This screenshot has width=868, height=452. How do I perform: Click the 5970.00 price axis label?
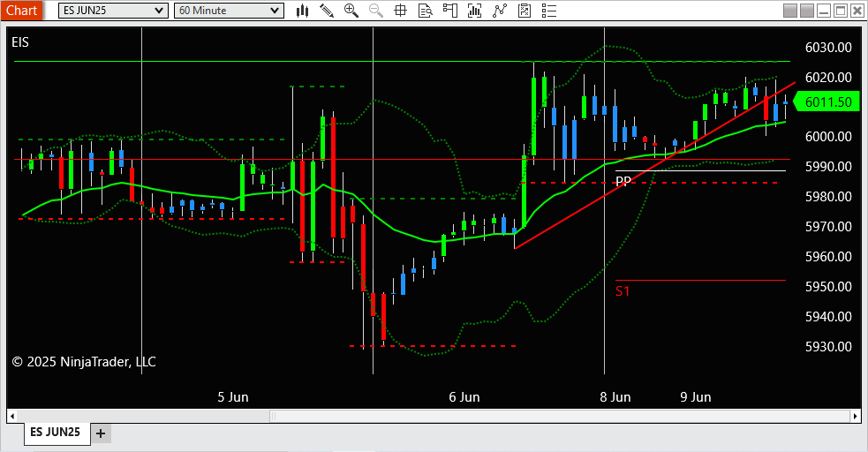(828, 227)
